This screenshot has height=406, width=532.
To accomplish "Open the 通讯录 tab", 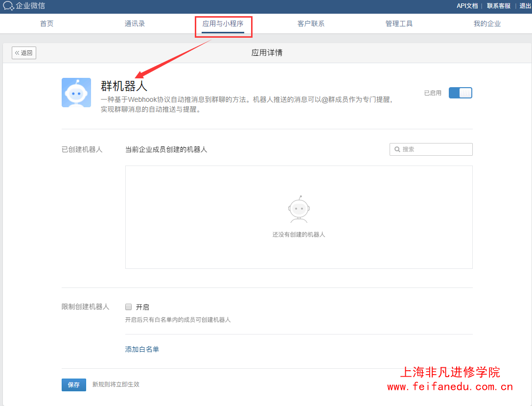I will point(135,24).
